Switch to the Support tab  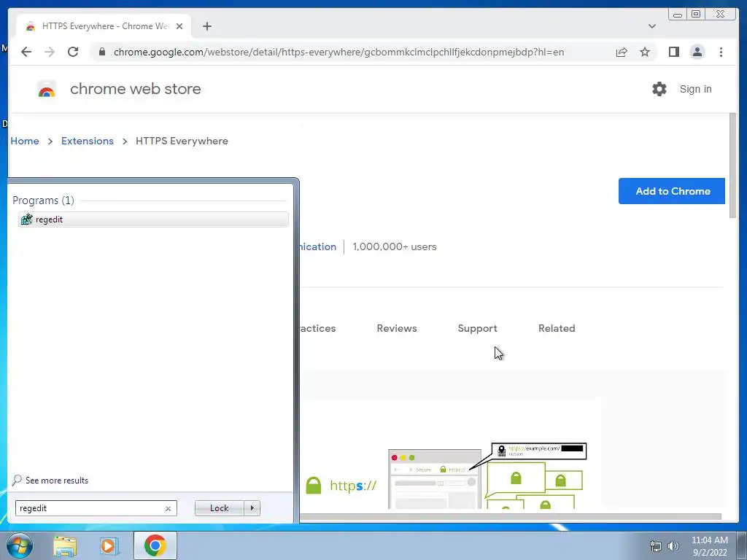477,328
